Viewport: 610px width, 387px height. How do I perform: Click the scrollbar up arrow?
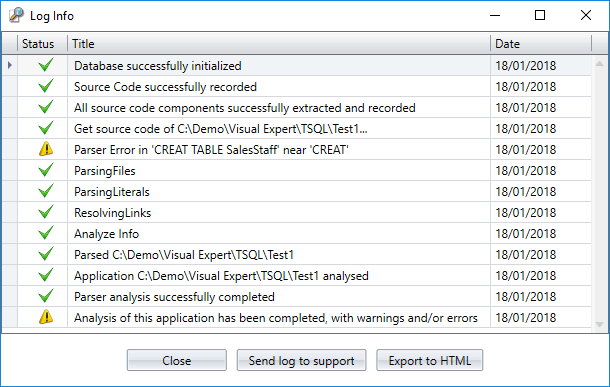tap(599, 63)
